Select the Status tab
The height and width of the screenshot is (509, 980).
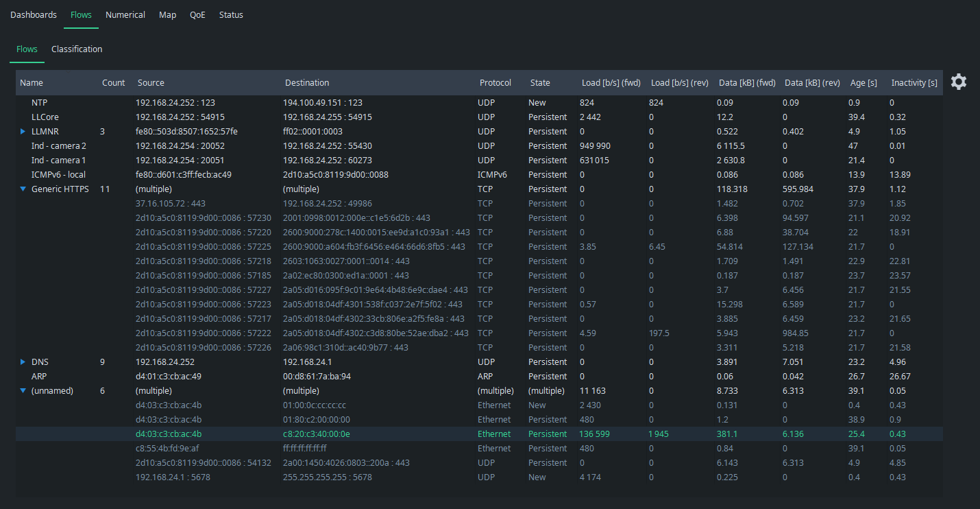(x=231, y=15)
